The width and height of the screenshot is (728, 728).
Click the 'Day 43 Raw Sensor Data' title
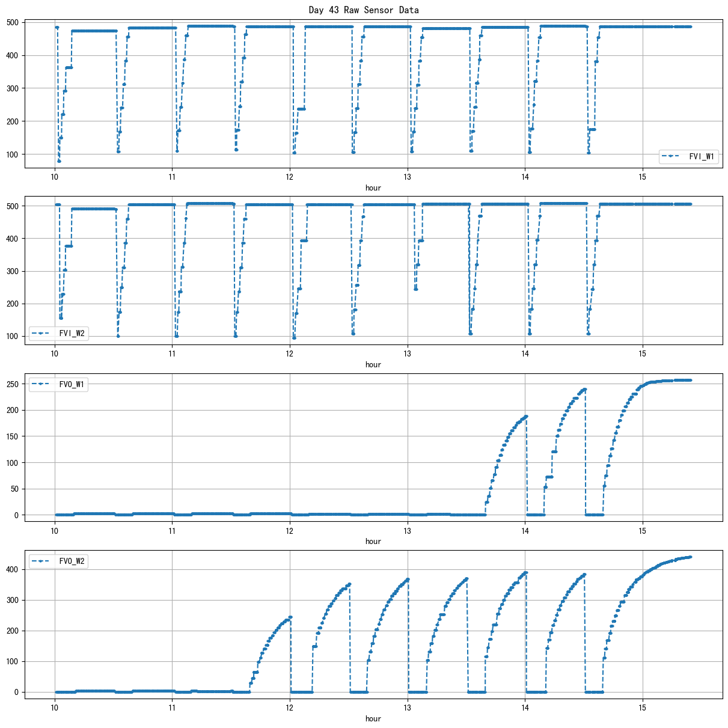[x=364, y=10]
